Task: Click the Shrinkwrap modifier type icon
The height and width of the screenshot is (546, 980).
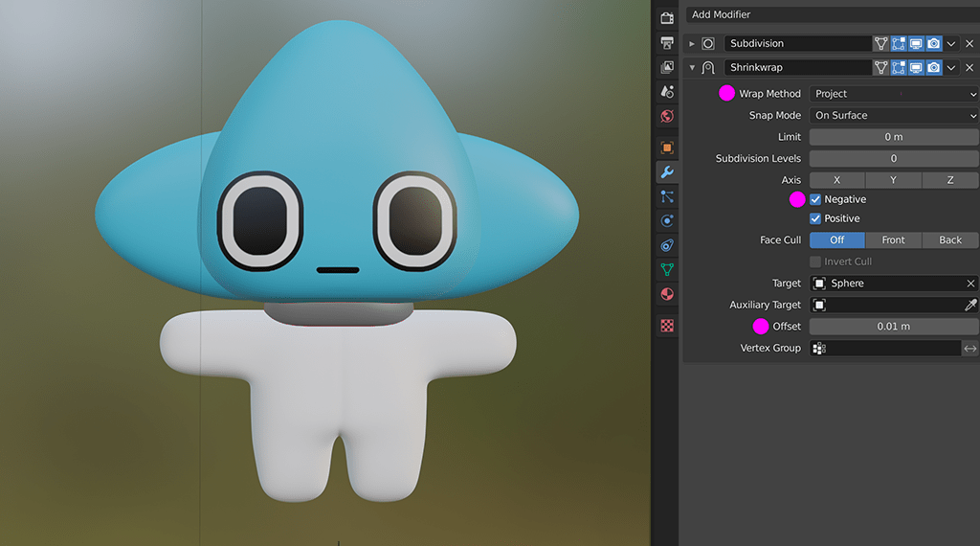Action: (x=708, y=68)
